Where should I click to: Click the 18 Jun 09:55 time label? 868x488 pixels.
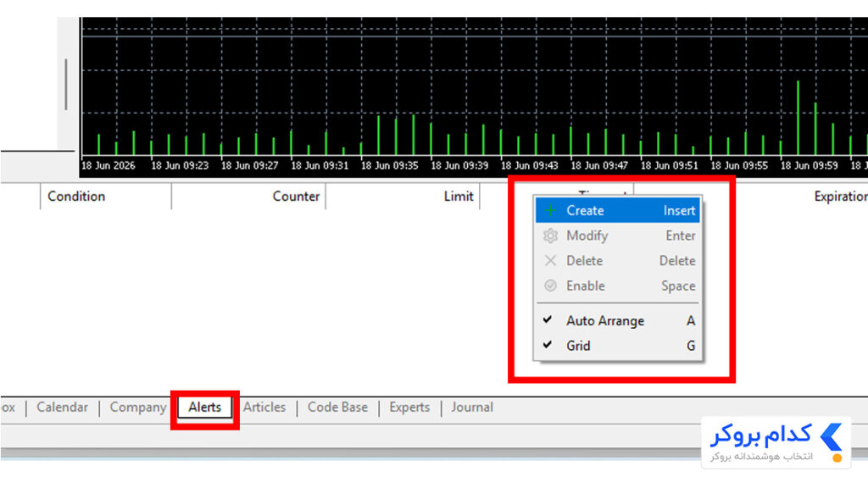[739, 165]
